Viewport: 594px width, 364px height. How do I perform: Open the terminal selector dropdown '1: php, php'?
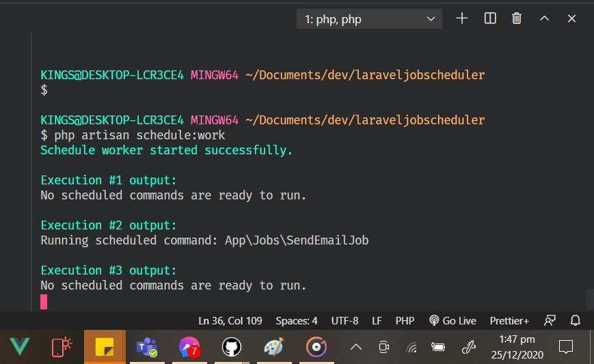tap(369, 19)
